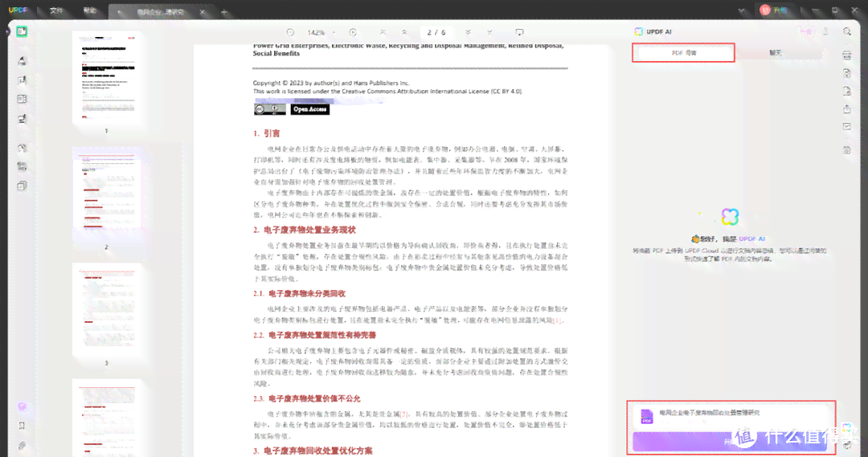This screenshot has width=868, height=457.
Task: Click the '1. 引言' heading
Action: pyautogui.click(x=267, y=133)
